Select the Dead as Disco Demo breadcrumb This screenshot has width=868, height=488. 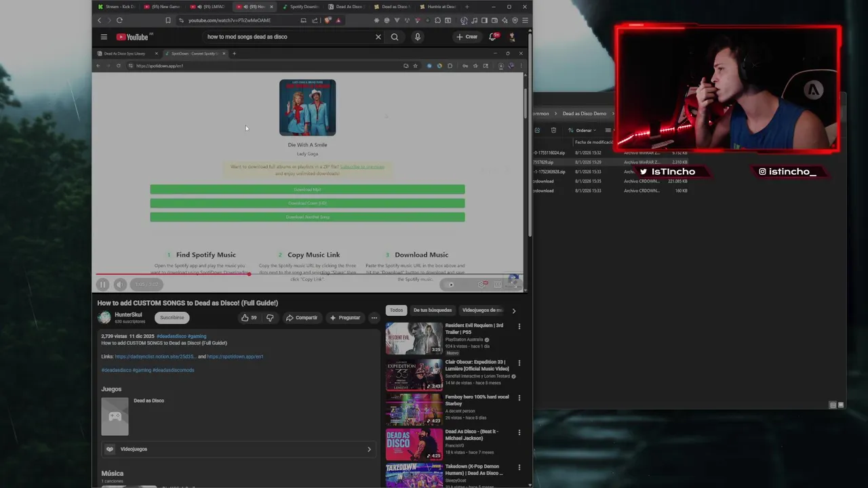585,113
